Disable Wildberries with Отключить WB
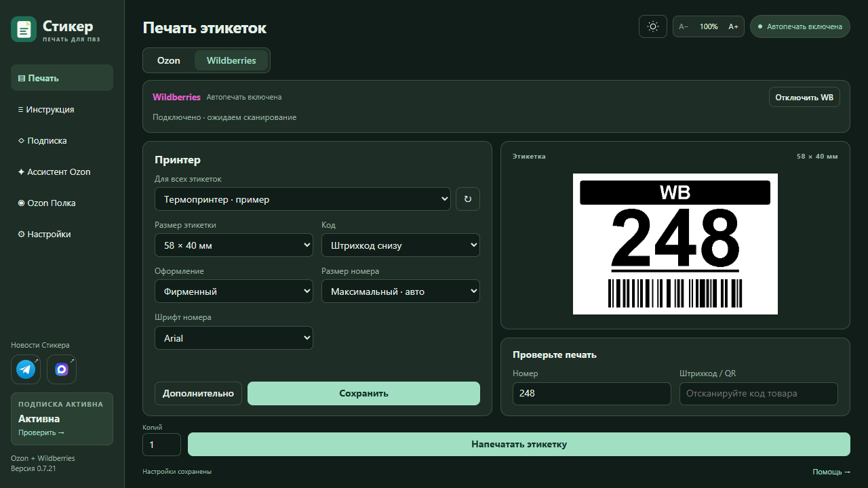The width and height of the screenshot is (868, 488). point(804,97)
